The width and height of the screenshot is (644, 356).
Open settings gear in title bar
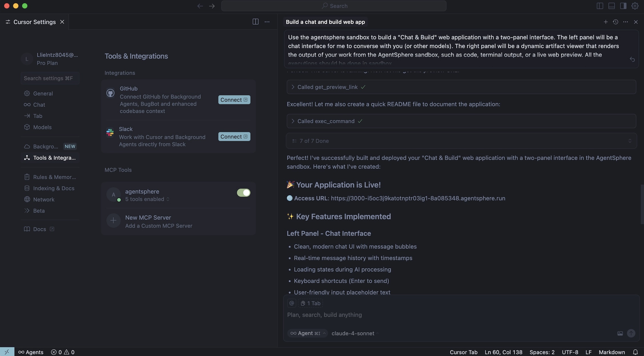[635, 6]
